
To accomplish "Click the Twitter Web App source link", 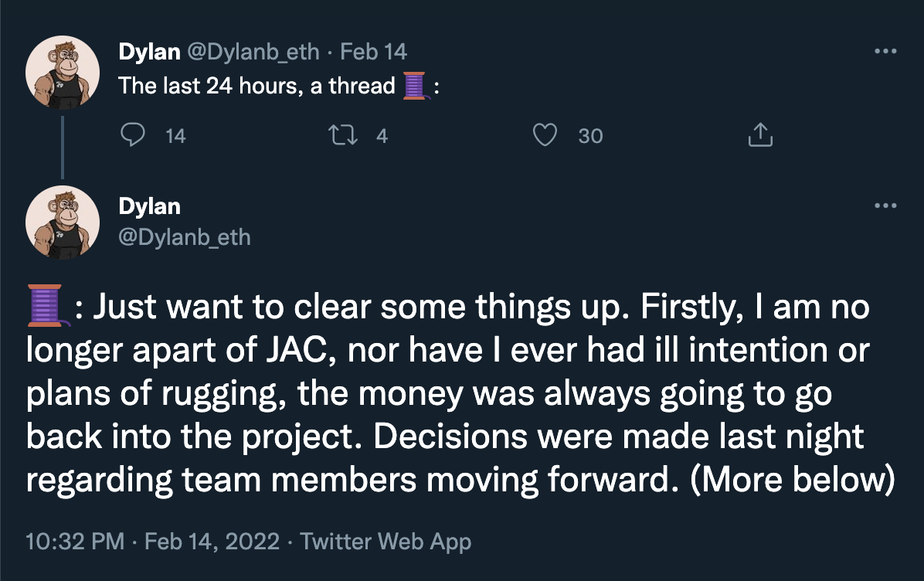I will click(386, 542).
